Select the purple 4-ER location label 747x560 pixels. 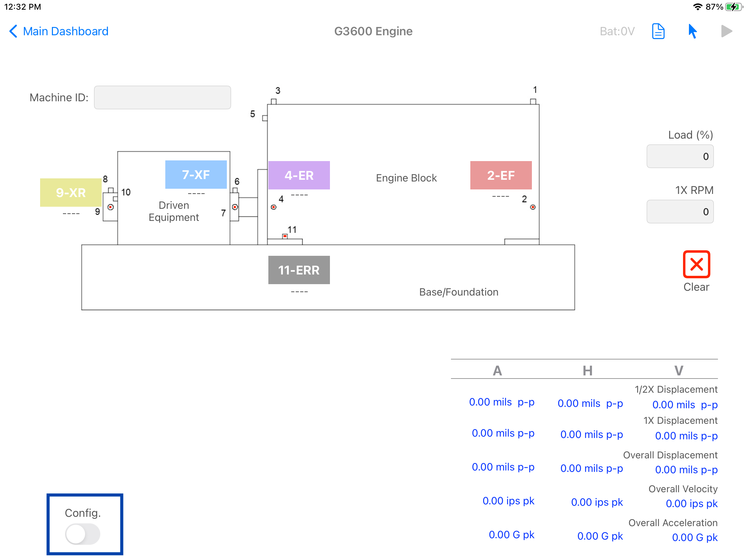point(299,175)
